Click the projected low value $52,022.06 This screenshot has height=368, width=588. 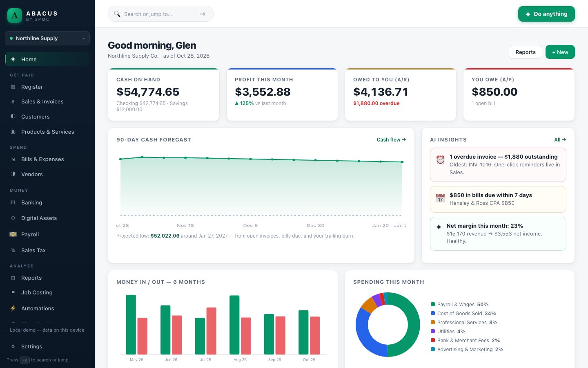point(165,236)
